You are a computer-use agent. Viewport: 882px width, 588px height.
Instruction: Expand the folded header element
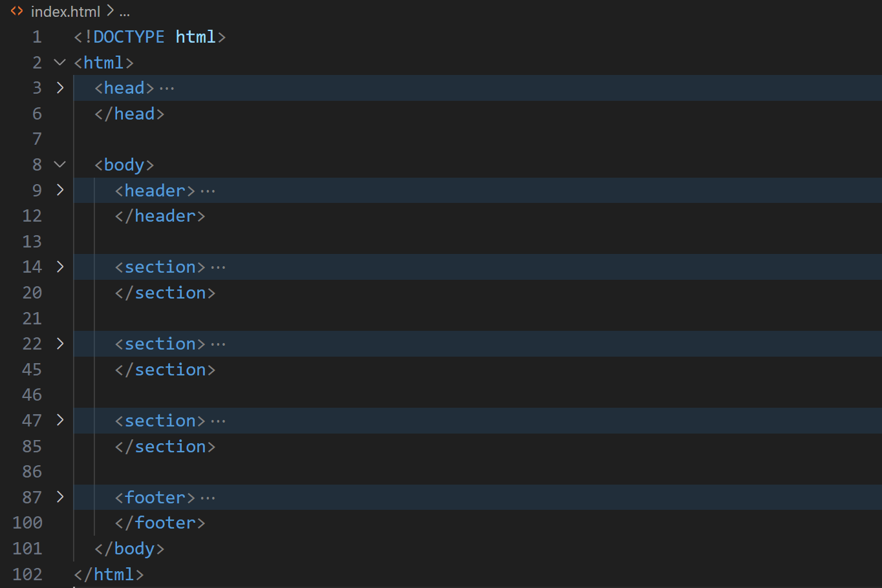point(60,191)
